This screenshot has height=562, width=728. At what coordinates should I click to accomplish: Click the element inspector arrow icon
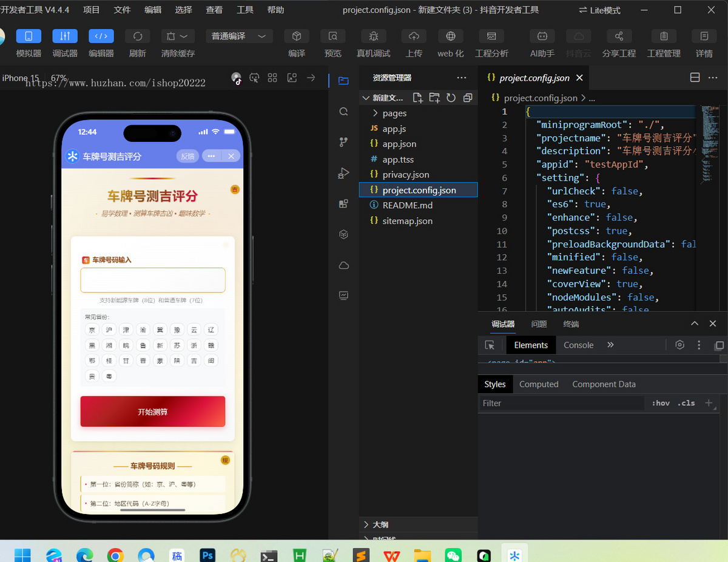click(490, 345)
